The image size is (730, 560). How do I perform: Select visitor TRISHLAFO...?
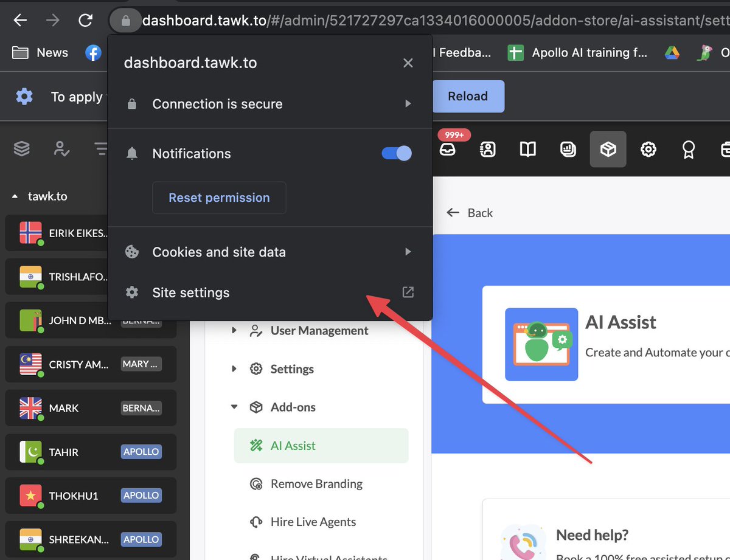[91, 277]
